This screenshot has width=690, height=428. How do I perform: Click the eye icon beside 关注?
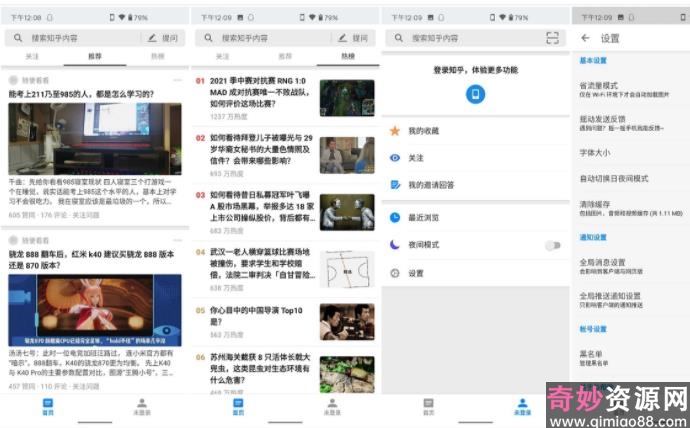point(395,158)
